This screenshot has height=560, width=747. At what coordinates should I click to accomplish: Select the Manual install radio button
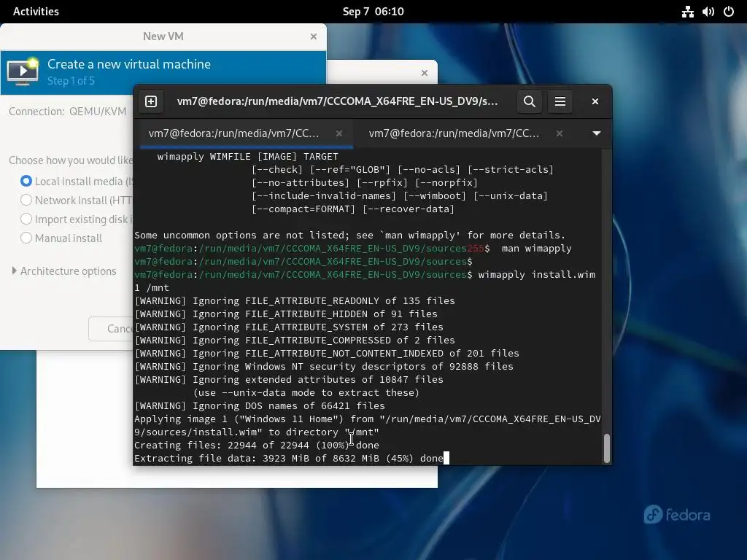(x=26, y=238)
